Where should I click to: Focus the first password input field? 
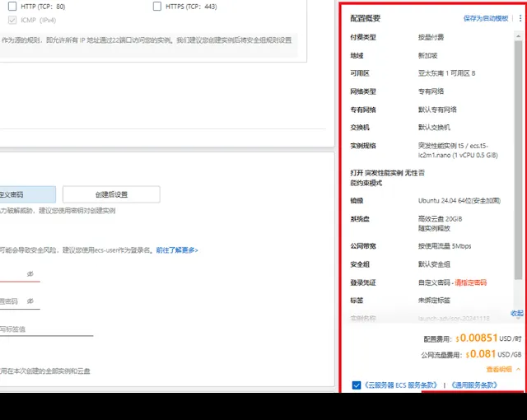(x=20, y=274)
